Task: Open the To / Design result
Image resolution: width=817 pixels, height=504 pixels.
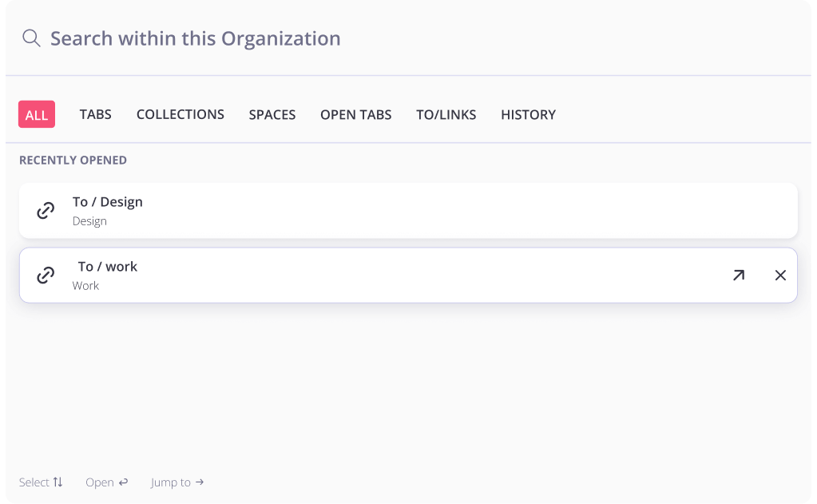Action: (319, 210)
